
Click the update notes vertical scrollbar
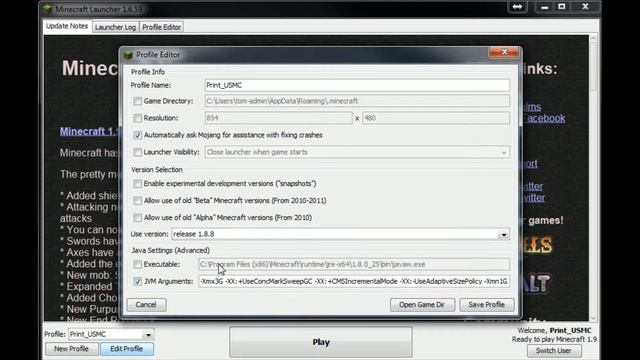(x=593, y=178)
